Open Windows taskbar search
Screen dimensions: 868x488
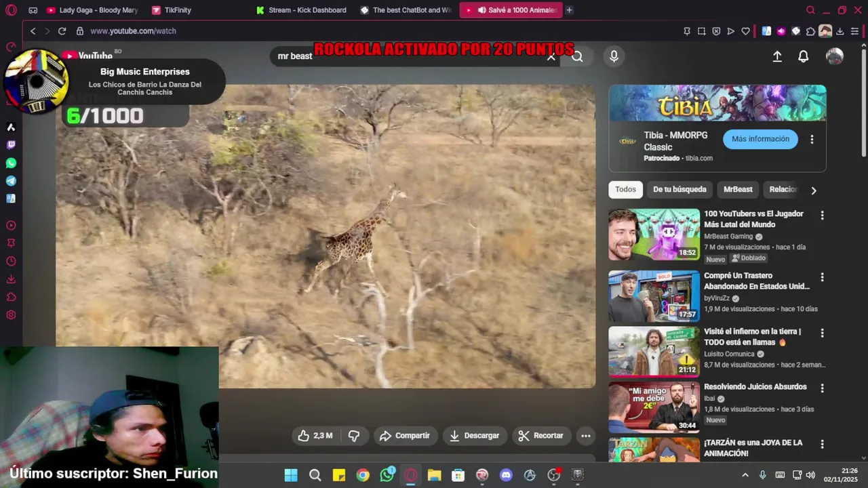[315, 475]
